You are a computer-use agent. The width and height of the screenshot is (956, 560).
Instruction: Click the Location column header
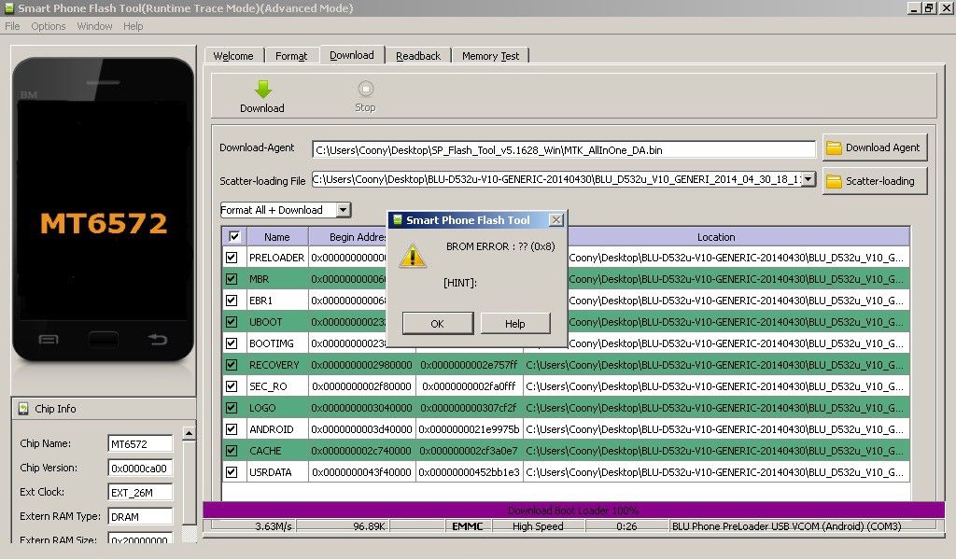[716, 236]
